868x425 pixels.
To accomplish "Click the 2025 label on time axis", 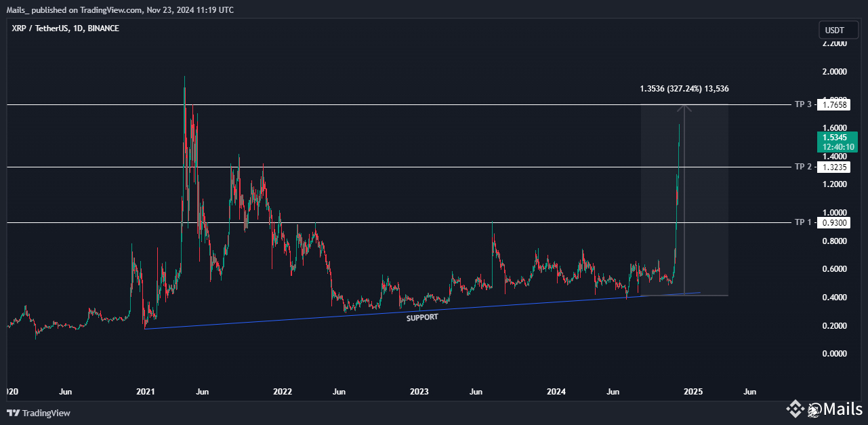I will pyautogui.click(x=693, y=392).
